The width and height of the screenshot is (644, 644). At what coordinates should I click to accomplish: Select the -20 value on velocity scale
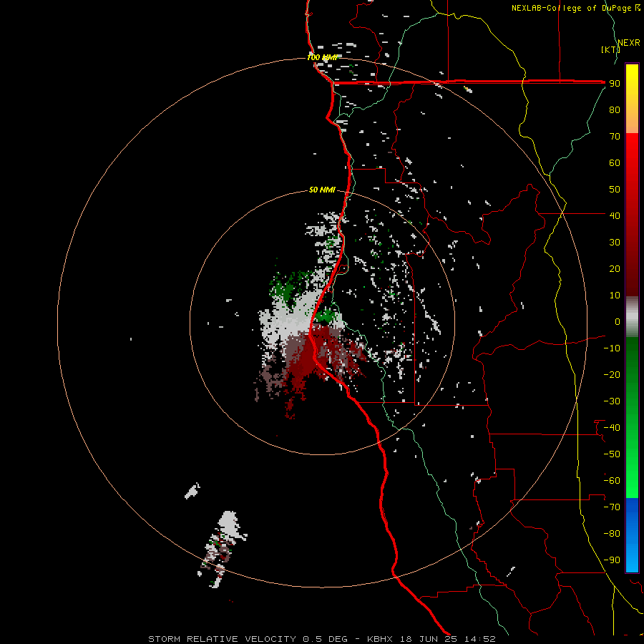click(612, 374)
